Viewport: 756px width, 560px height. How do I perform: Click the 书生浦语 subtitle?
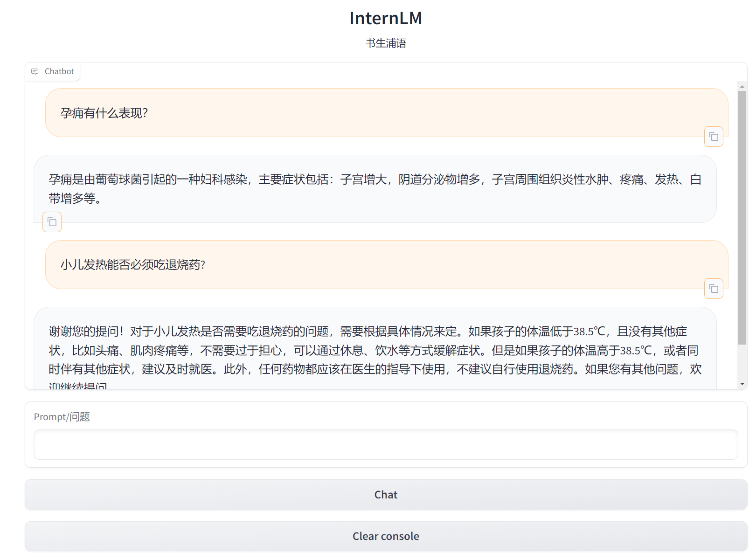tap(386, 43)
